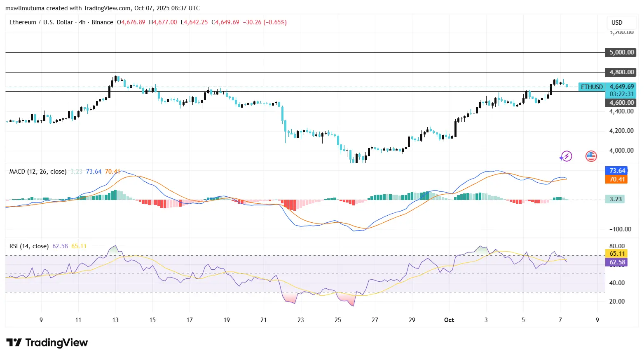The image size is (644, 358).
Task: Click the Oct label on the time axis
Action: coord(449,320)
